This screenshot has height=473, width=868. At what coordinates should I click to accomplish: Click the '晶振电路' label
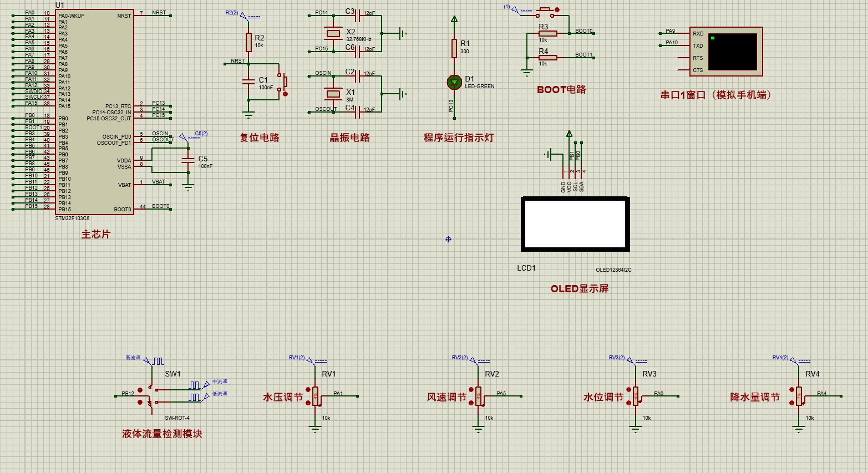[349, 138]
